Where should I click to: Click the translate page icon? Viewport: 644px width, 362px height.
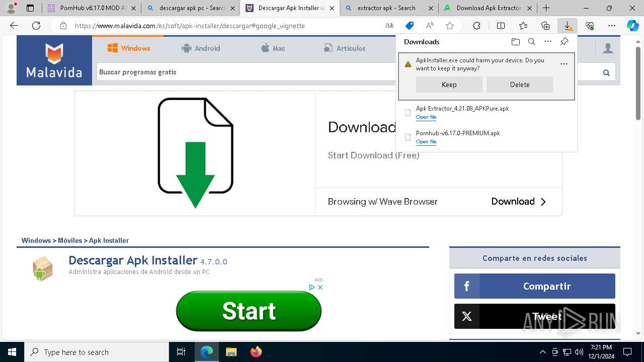coord(389,26)
